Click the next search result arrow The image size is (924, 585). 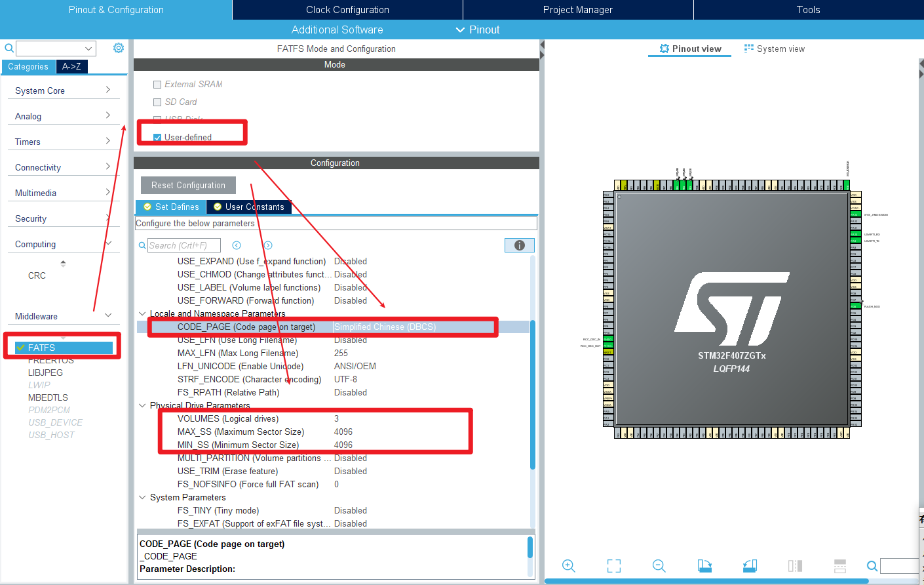click(267, 245)
